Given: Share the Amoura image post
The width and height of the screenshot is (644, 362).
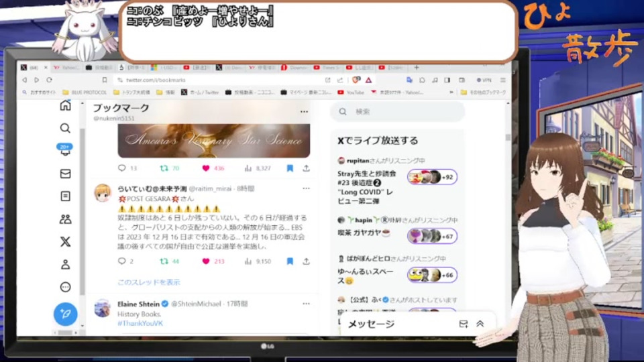Looking at the screenshot, I should tap(306, 168).
